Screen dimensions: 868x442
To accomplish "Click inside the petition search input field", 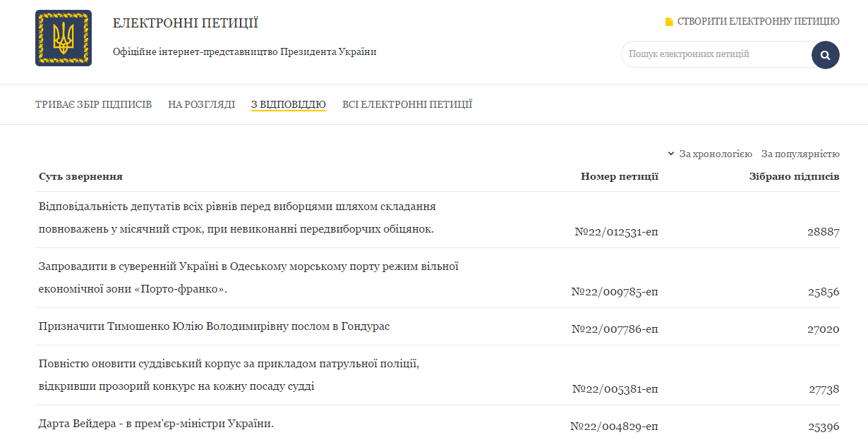I will click(x=706, y=54).
